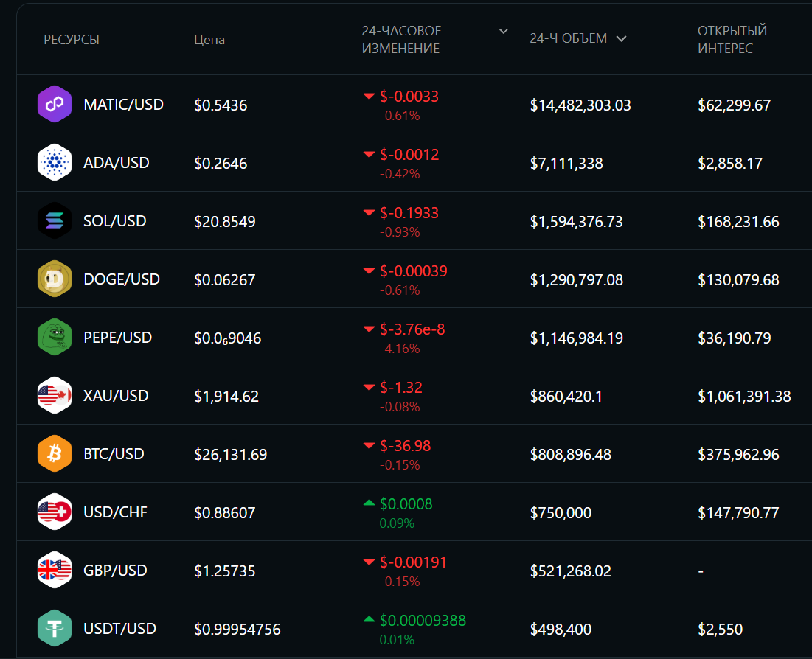
Task: Click the GBP/USD flag icon
Action: 55,571
